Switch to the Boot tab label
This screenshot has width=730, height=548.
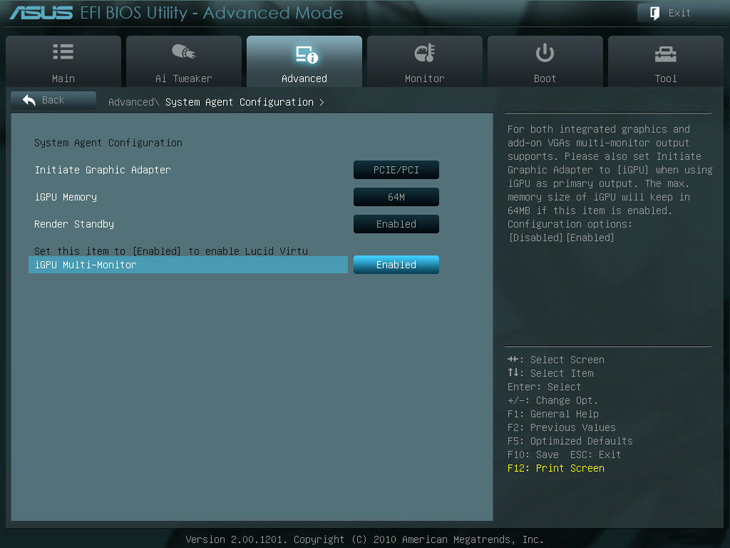point(545,78)
